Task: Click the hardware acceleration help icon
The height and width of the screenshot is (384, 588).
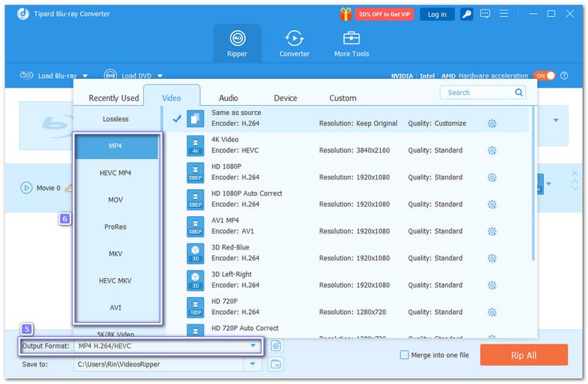Action: pyautogui.click(x=564, y=76)
